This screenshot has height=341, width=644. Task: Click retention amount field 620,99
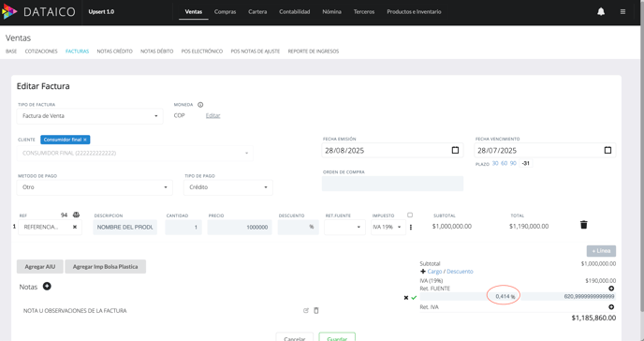point(568,296)
